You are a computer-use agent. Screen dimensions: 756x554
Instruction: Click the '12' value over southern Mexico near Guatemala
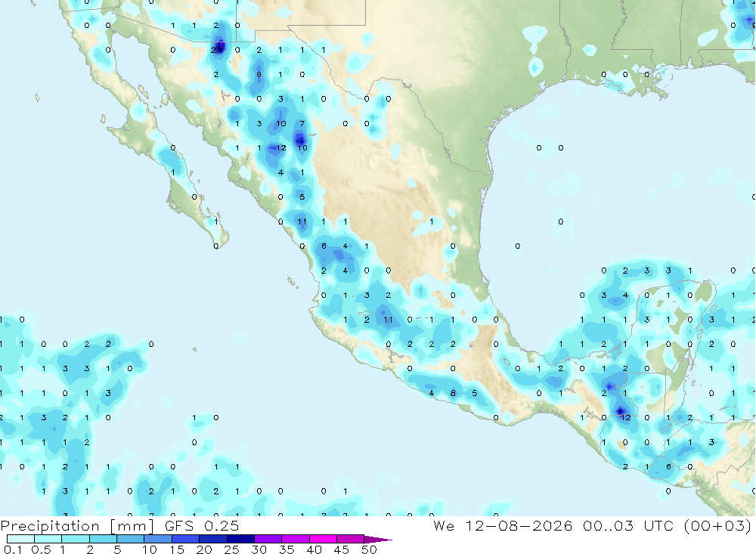coord(626,417)
